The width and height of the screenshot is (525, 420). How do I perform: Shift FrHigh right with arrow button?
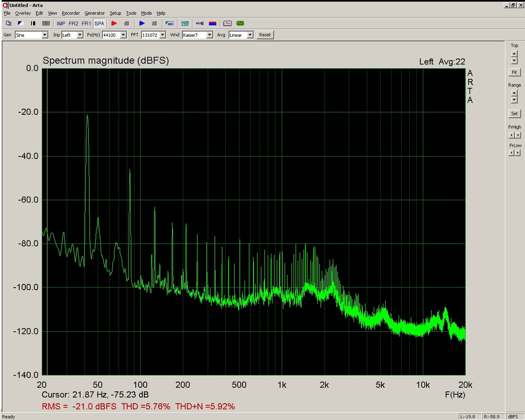point(518,135)
